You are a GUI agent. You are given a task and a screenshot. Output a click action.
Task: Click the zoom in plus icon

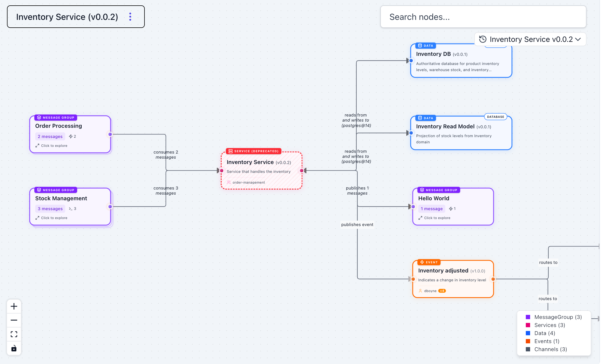[14, 306]
